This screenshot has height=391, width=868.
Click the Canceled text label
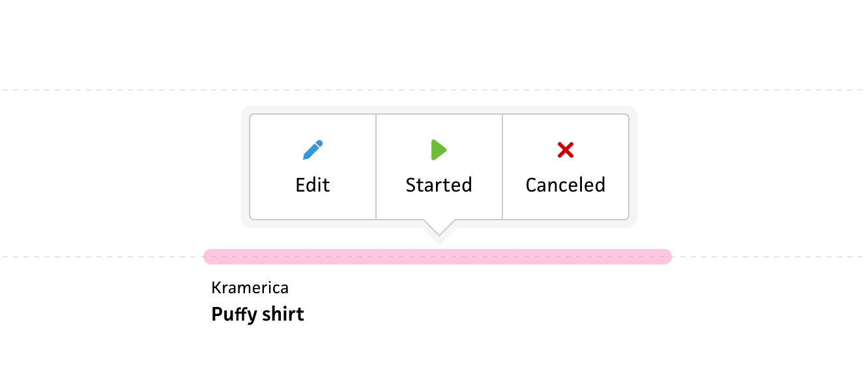tap(565, 185)
